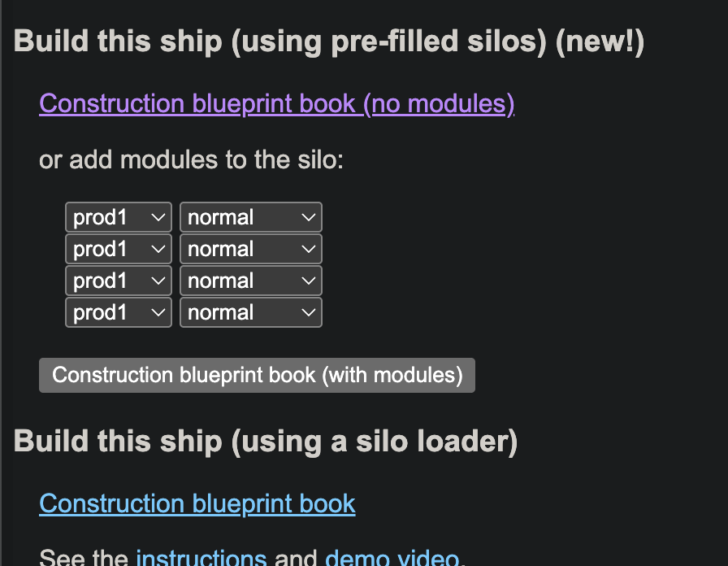Click Construction blueprint book (with modules) button
The image size is (728, 566).
pyautogui.click(x=257, y=375)
